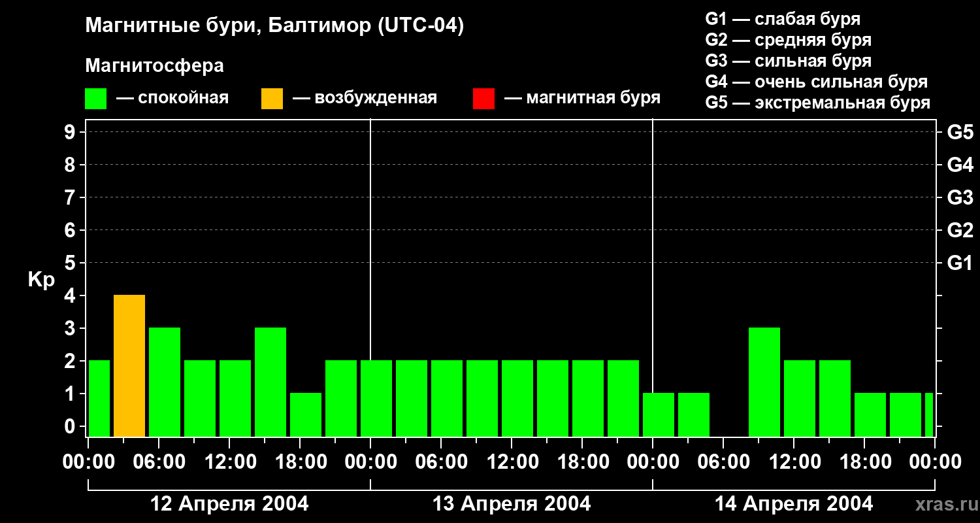
Task: Click the 'G4 — очень сильная буря' legend line
Action: pos(817,82)
